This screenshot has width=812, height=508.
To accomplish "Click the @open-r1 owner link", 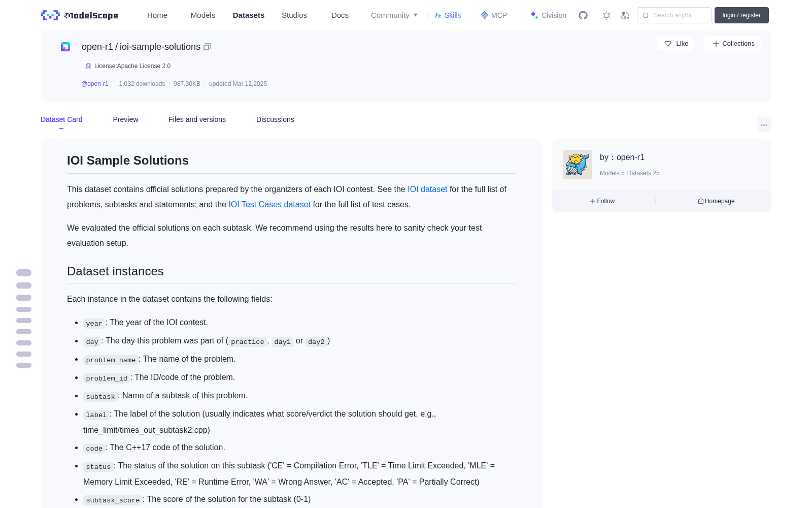I will [95, 84].
